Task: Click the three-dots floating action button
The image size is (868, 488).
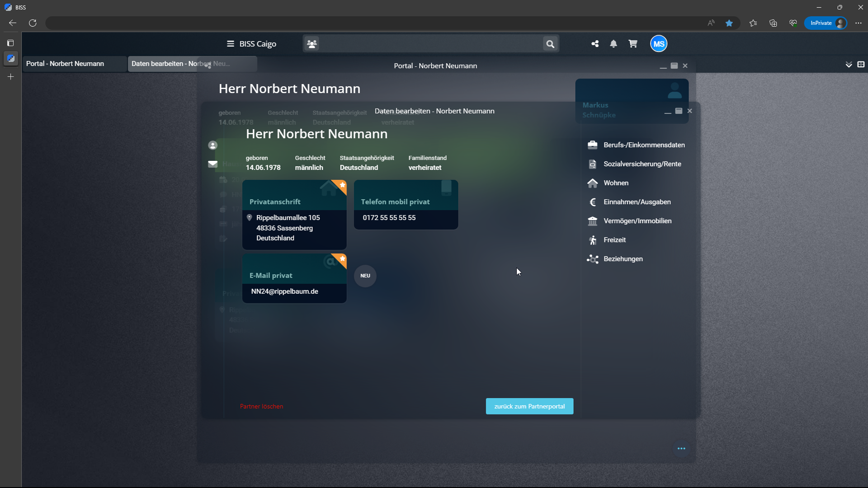Action: pyautogui.click(x=681, y=449)
